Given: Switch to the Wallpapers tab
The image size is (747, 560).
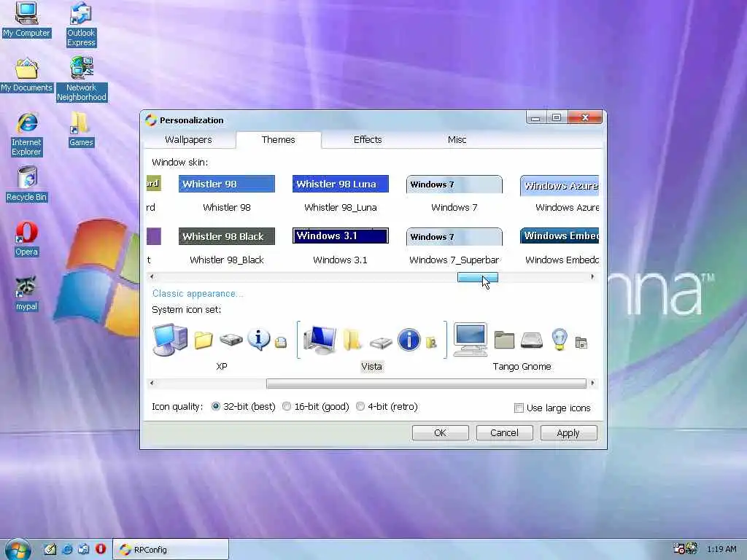Looking at the screenshot, I should [188, 139].
